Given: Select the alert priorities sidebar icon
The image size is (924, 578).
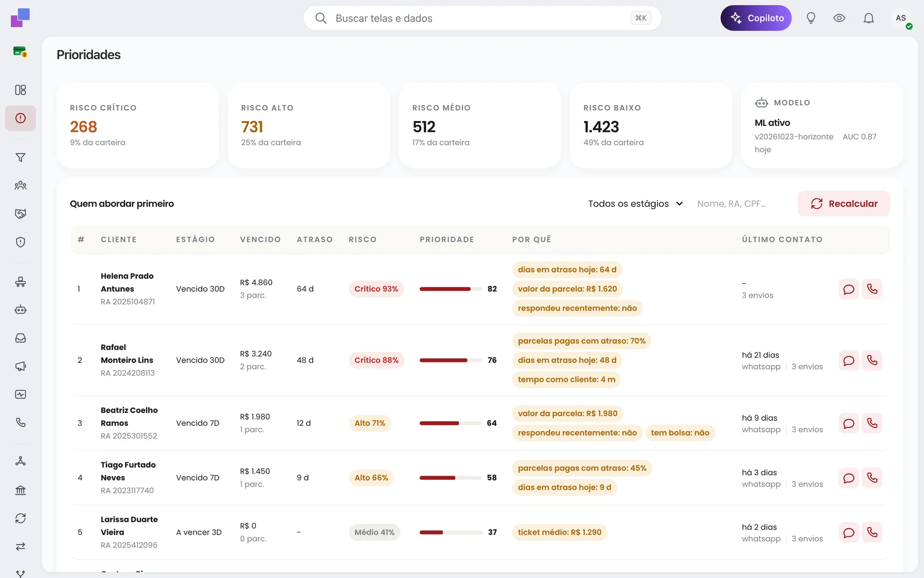Looking at the screenshot, I should 20,118.
